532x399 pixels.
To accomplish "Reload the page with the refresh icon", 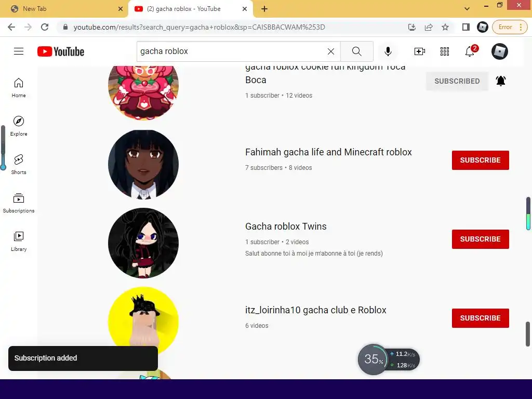I will [x=45, y=27].
